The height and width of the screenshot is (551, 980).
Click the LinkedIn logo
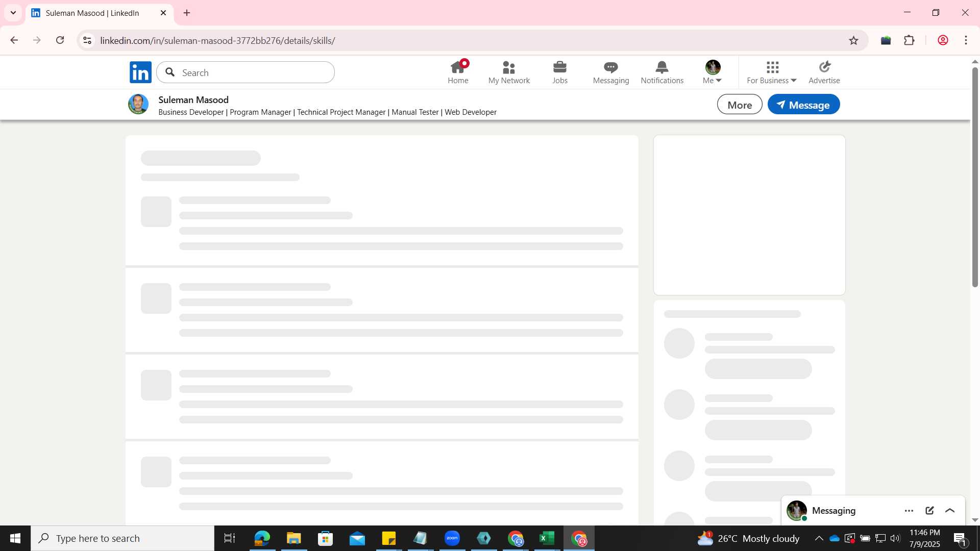tap(140, 72)
